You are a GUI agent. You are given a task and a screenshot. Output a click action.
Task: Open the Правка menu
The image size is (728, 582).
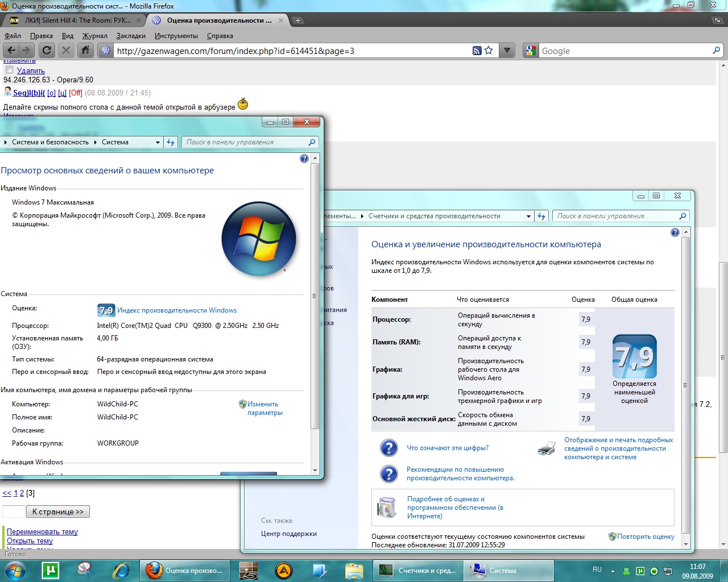pos(42,36)
